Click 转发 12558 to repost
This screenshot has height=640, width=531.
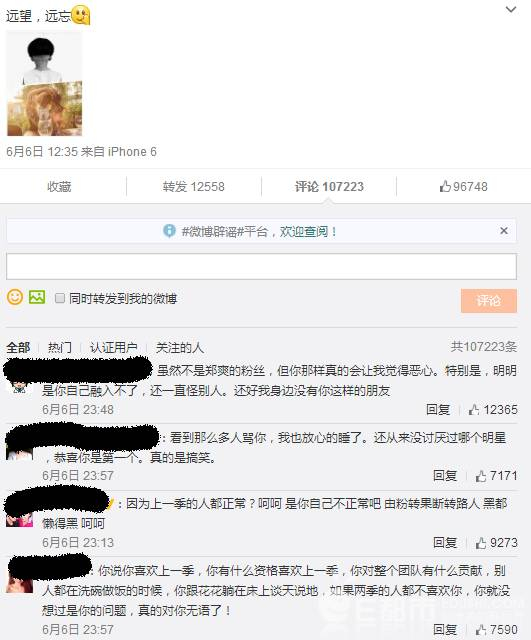click(193, 187)
